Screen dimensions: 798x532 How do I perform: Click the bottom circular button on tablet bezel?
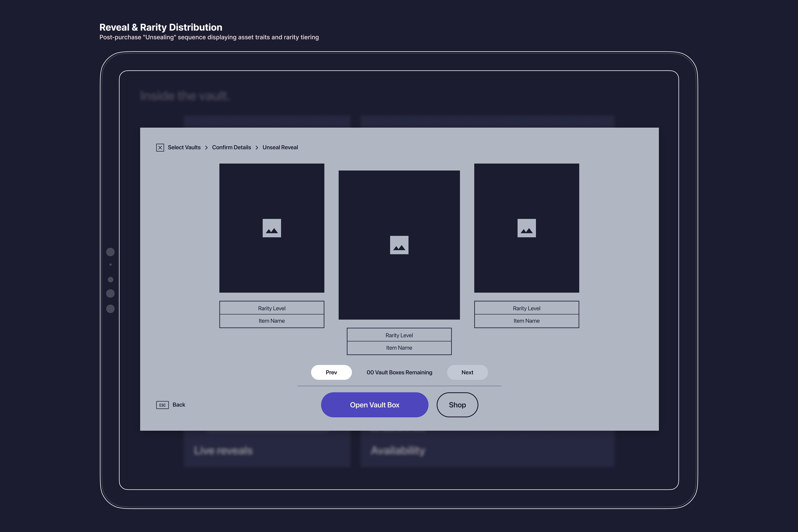(x=110, y=309)
